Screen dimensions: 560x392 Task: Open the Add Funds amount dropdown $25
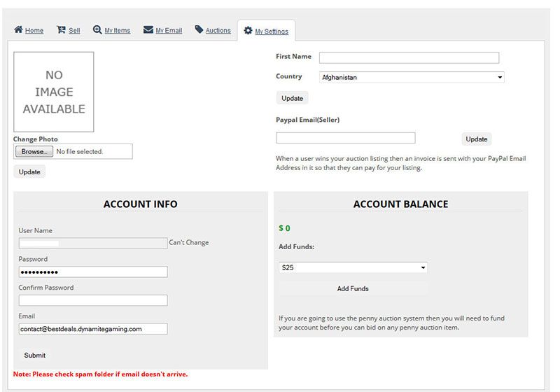pos(353,267)
